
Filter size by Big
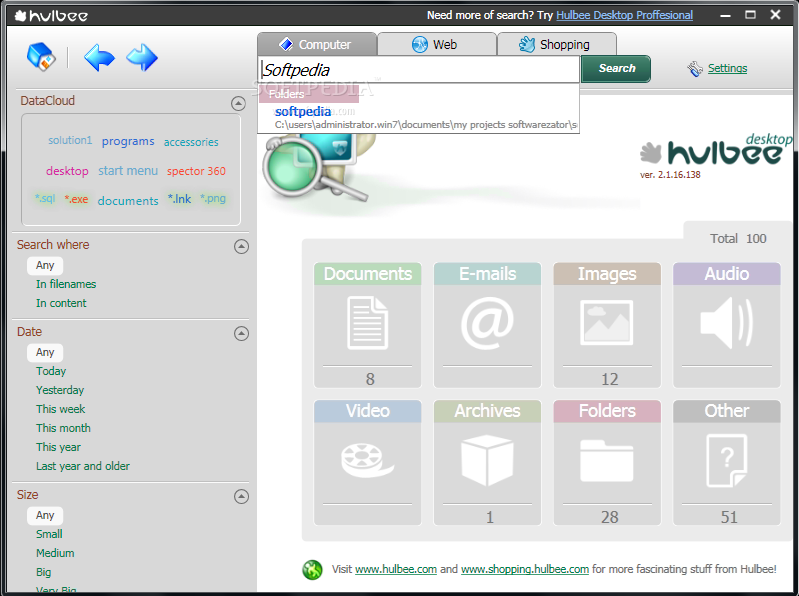coord(43,573)
